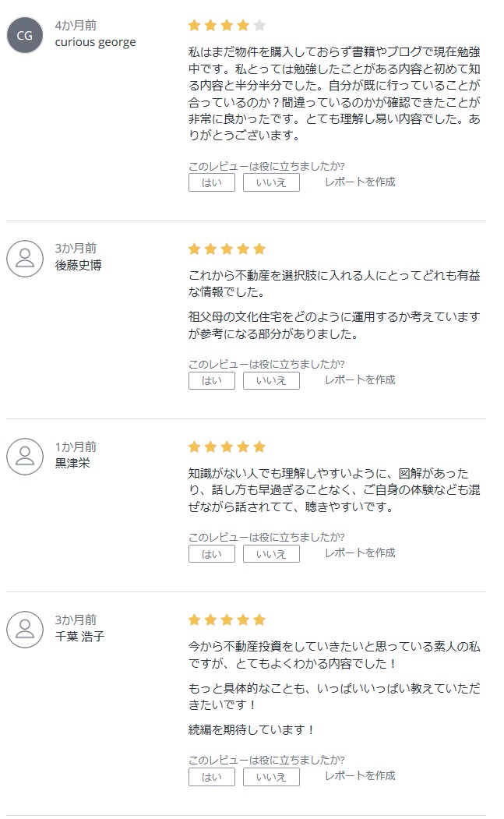Click レポートを作成 under 黒津栄's review
Viewport: 504px width, 819px height.
(360, 552)
